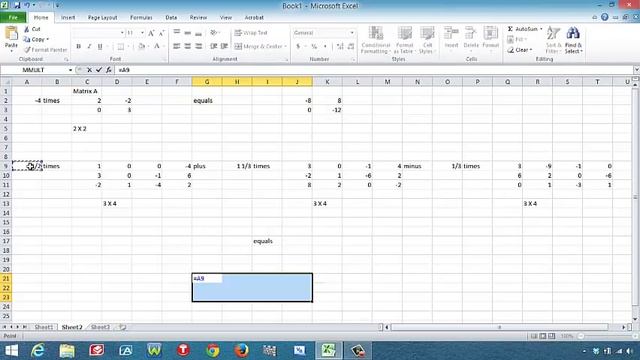The height and width of the screenshot is (360, 640).
Task: Open the General number format dropdown
Action: [352, 33]
